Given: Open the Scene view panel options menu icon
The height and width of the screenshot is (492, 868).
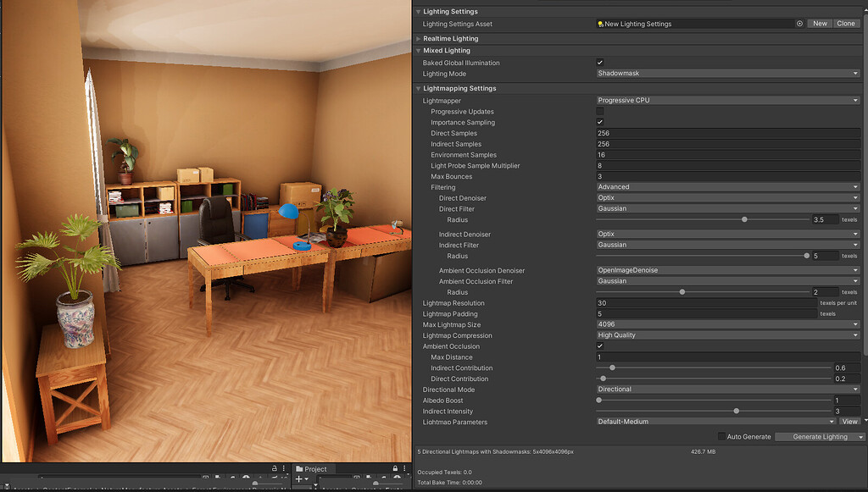Looking at the screenshot, I should pyautogui.click(x=284, y=468).
